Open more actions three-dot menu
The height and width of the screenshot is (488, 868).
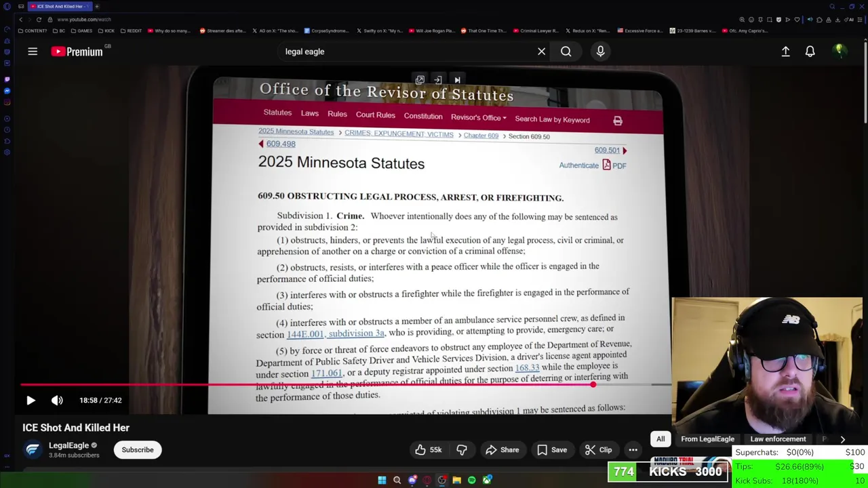[x=633, y=450]
